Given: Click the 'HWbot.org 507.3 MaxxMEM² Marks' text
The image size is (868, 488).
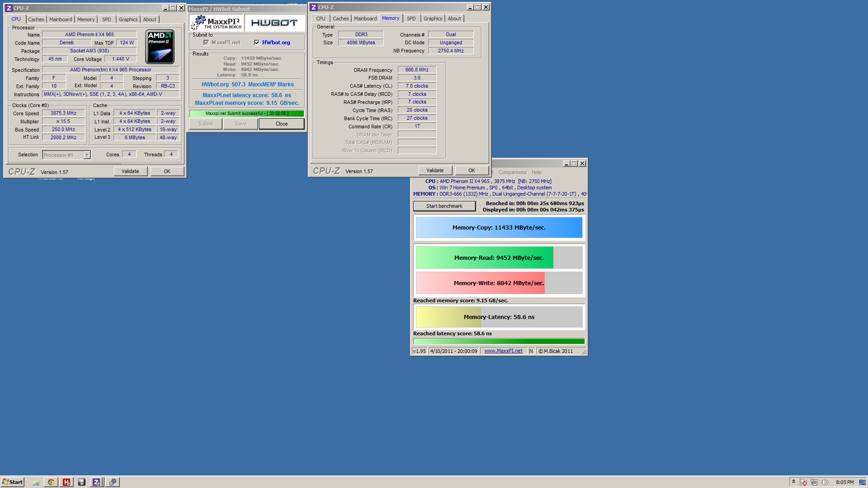Looking at the screenshot, I should [247, 84].
